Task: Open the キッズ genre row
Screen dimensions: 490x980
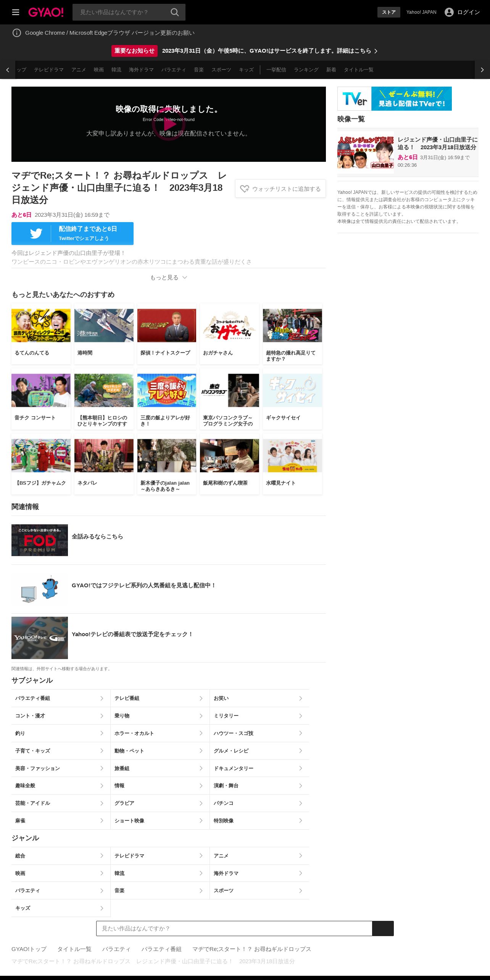Action: click(61, 908)
